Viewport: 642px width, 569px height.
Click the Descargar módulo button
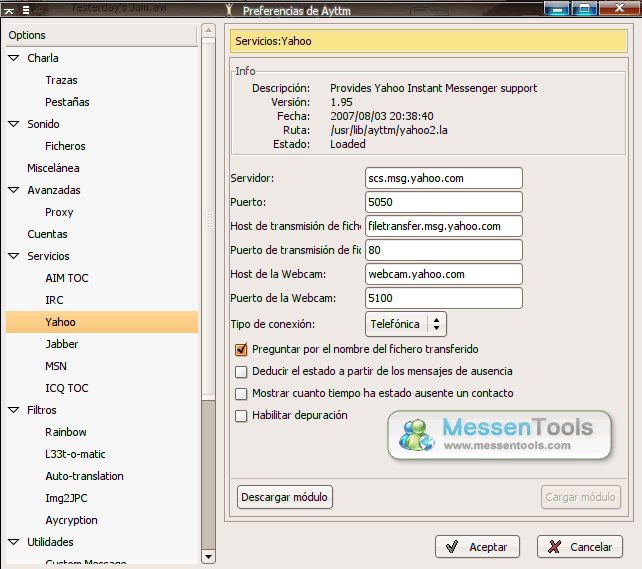point(285,497)
